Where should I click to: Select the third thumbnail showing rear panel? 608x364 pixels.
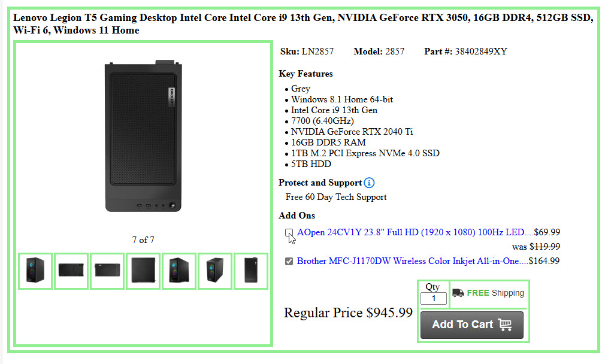107,271
